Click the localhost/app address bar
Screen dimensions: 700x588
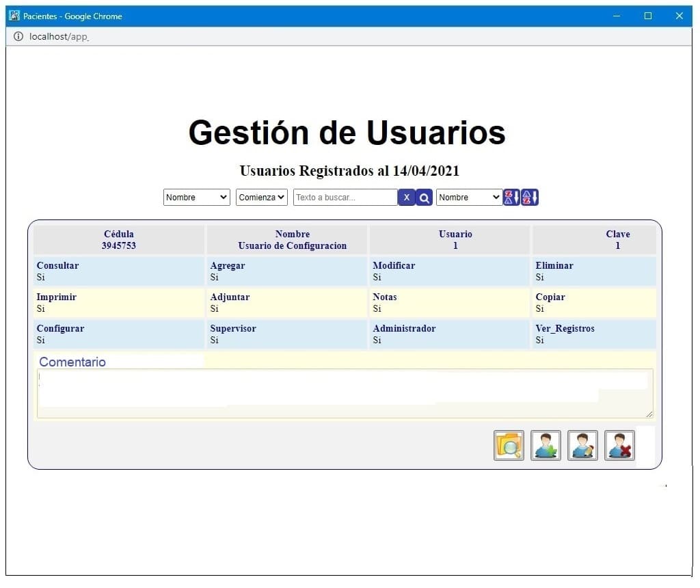tap(59, 37)
